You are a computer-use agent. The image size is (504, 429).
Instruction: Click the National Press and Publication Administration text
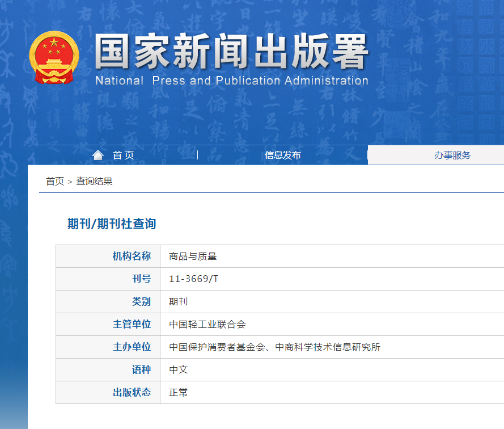coord(231,81)
